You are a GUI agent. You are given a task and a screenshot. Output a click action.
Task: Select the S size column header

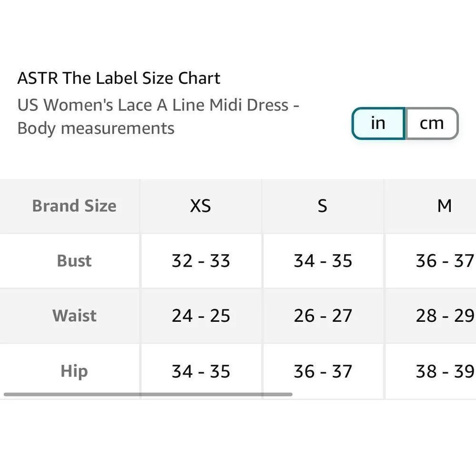323,206
